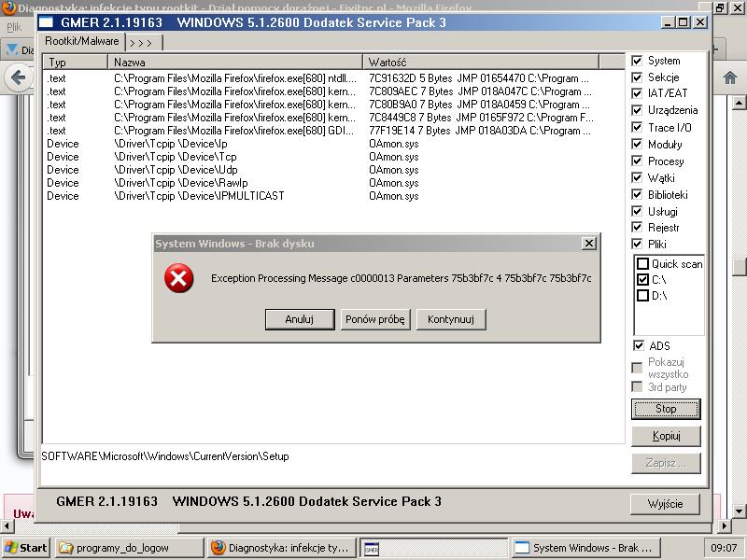
Task: Click Firefox vertical scrollbar down arrow
Action: point(739,511)
